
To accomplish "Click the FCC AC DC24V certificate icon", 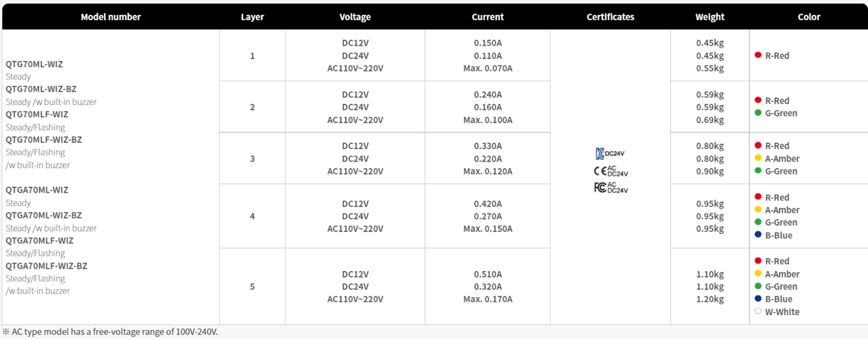I will [610, 188].
